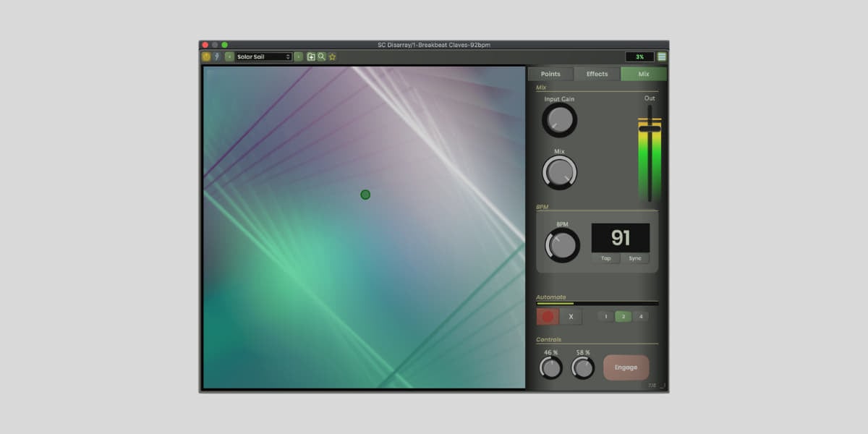The width and height of the screenshot is (868, 434).
Task: Click the lightning bolt icon
Action: 216,56
